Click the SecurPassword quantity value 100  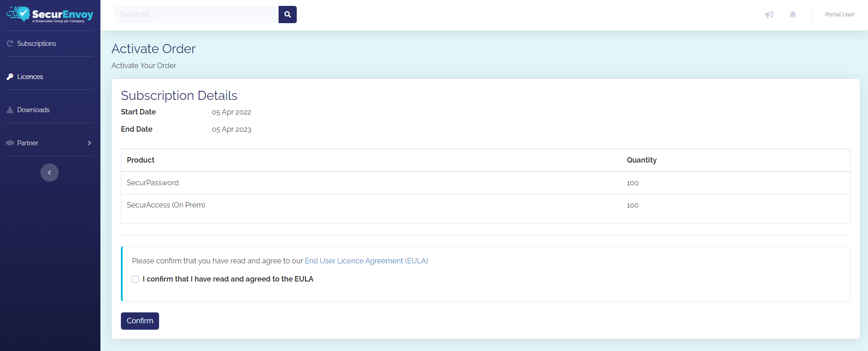(x=633, y=183)
